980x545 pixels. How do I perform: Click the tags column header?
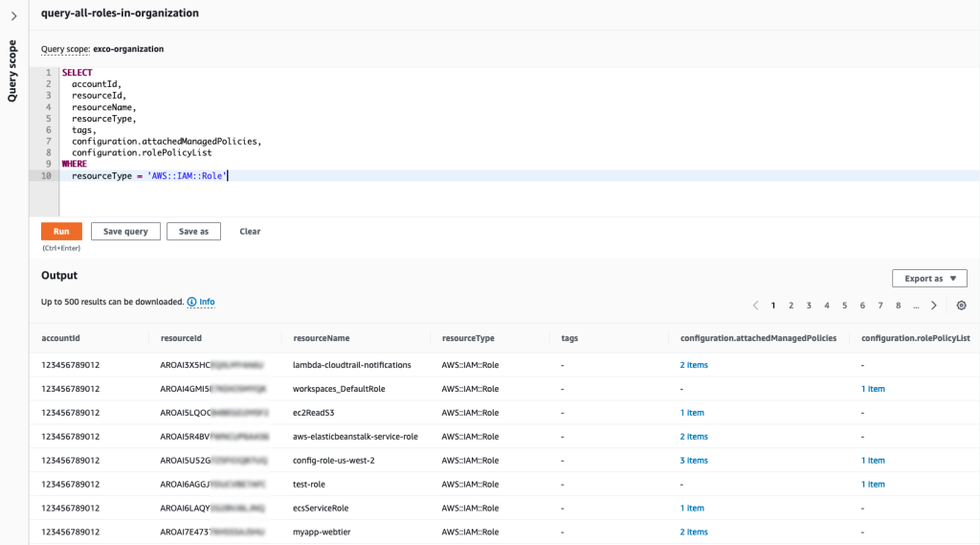pos(569,338)
